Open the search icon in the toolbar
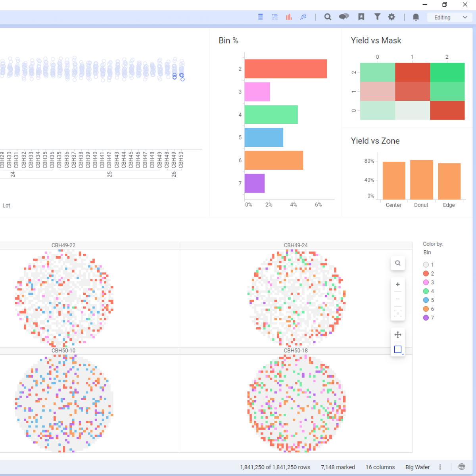476x476 pixels. point(328,17)
